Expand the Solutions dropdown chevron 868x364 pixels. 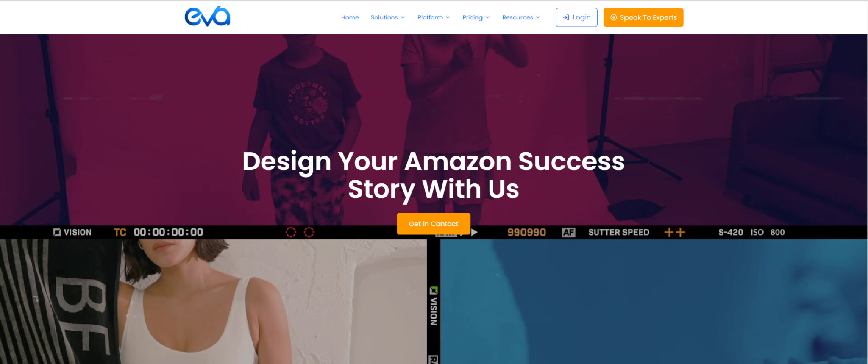click(403, 17)
